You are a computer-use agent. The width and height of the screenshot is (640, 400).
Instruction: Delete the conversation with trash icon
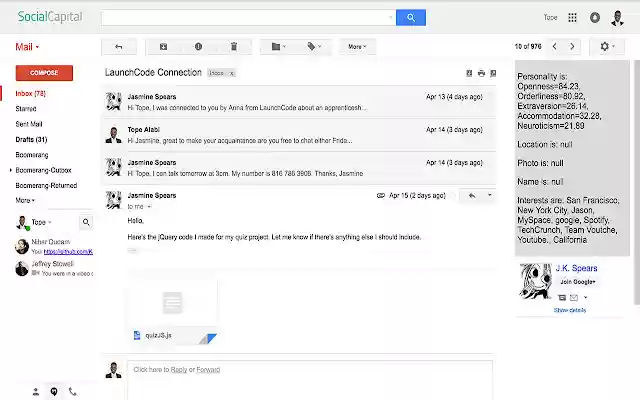tap(234, 47)
